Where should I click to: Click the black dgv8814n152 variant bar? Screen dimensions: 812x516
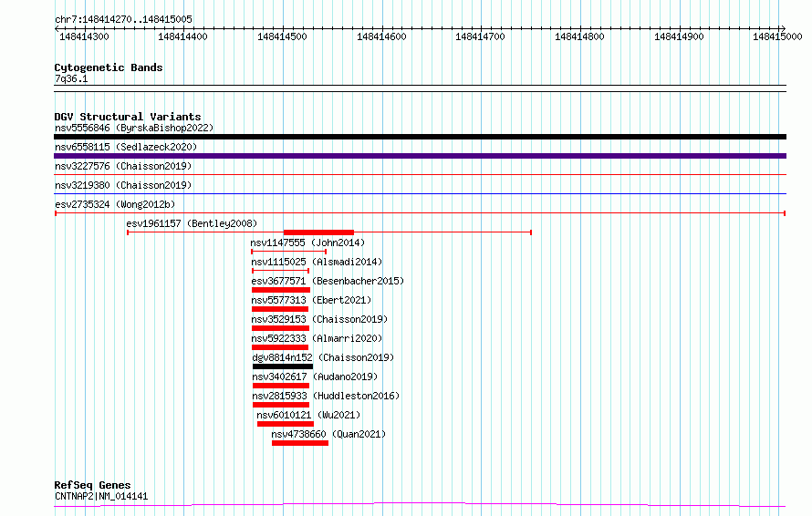[282, 366]
